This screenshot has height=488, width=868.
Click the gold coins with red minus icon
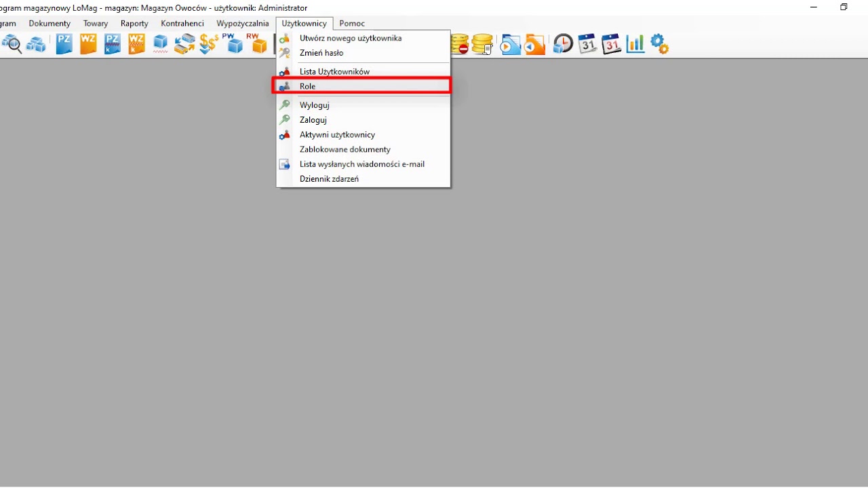pyautogui.click(x=460, y=44)
